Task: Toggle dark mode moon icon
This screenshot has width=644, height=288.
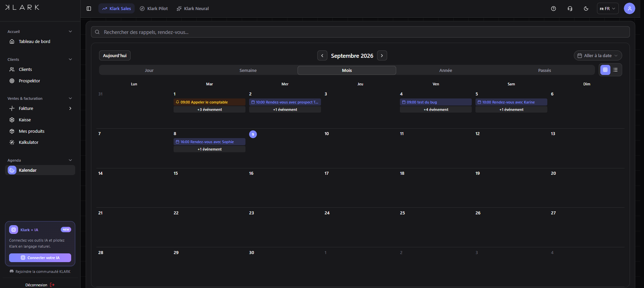Action: pos(586,8)
